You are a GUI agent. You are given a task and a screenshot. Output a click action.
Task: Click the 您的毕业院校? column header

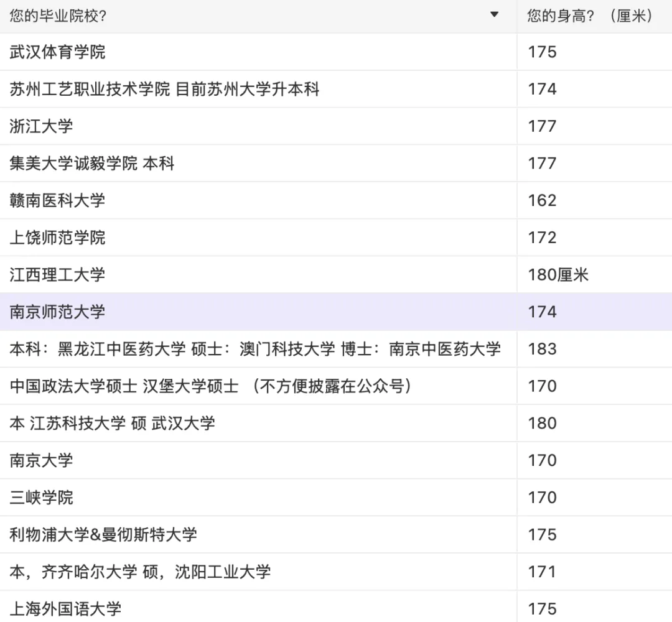point(258,16)
